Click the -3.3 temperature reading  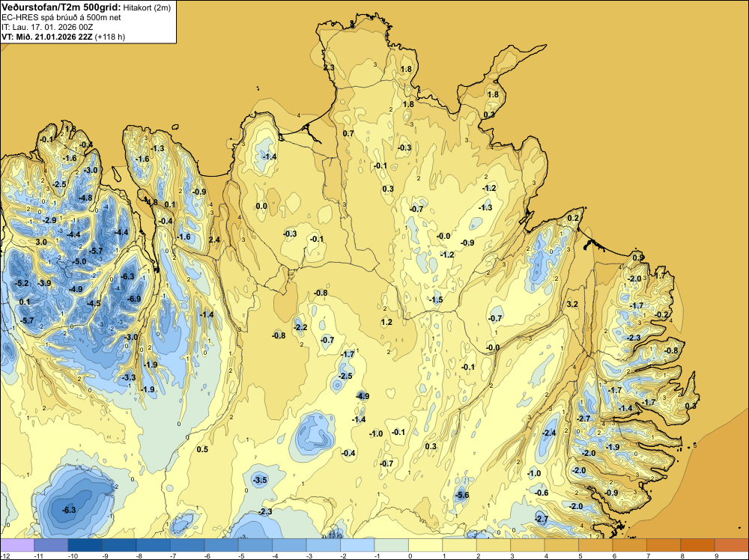(x=129, y=377)
